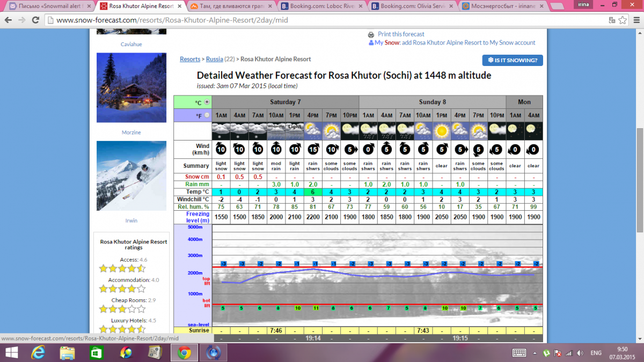Viewport: 644px width, 362px height.
Task: Click the Sunday 8 day header
Action: [x=433, y=102]
